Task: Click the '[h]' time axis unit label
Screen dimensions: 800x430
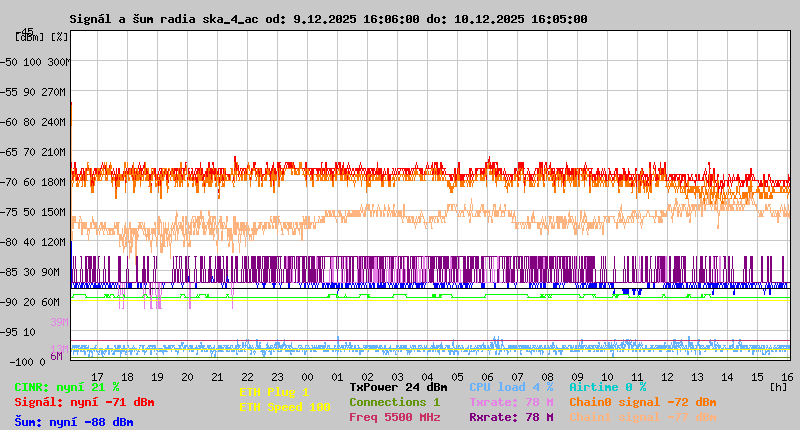Action: (778, 387)
